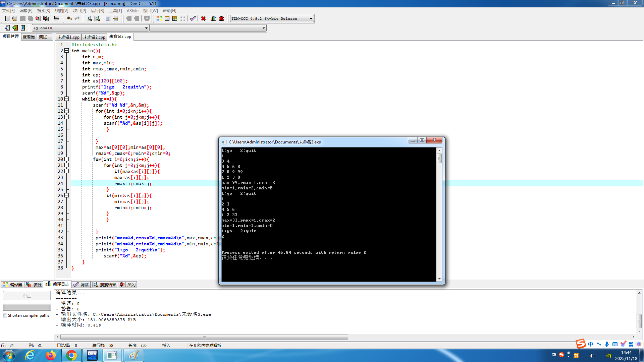The height and width of the screenshot is (362, 644).
Task: Click the purple Syntax Check checkmark icon
Action: 193,18
